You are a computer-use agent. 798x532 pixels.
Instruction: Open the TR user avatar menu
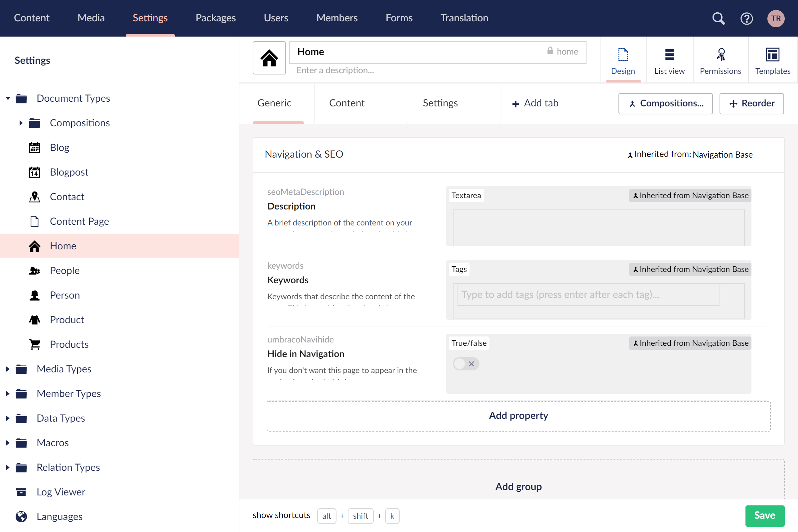tap(776, 18)
